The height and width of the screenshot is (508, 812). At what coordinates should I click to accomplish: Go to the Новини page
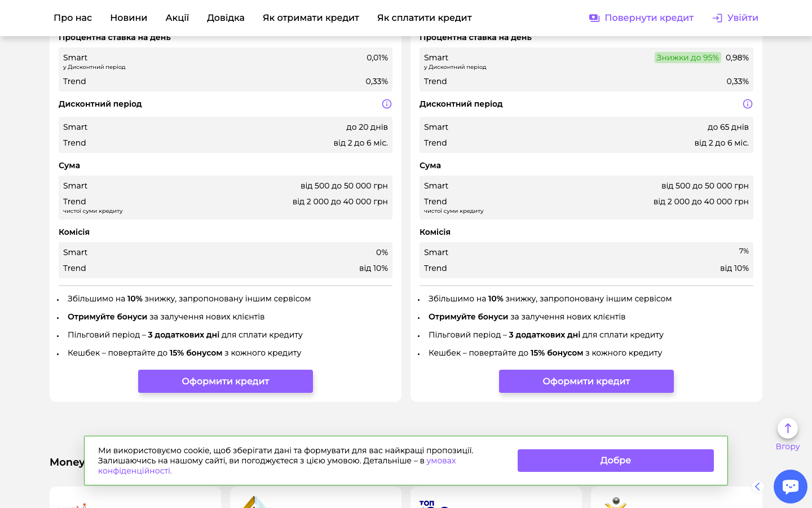coord(129,18)
